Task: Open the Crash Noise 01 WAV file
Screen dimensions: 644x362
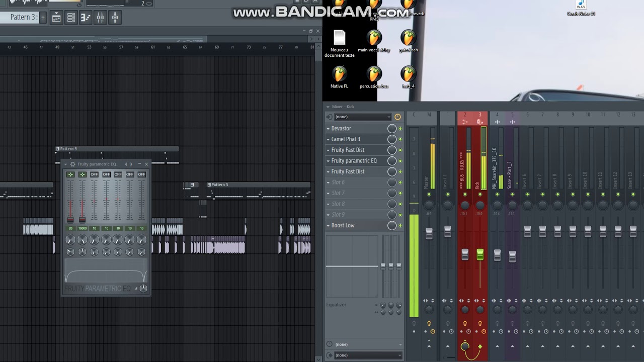Action: tap(581, 8)
